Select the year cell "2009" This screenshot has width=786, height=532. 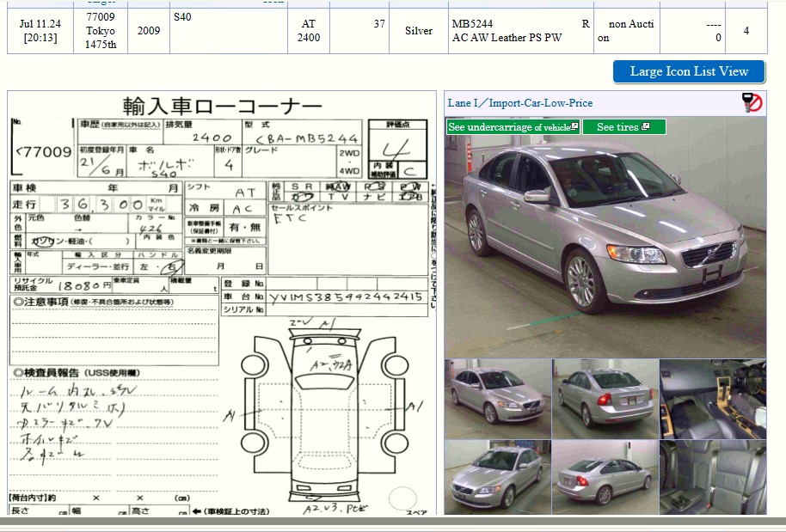[149, 31]
